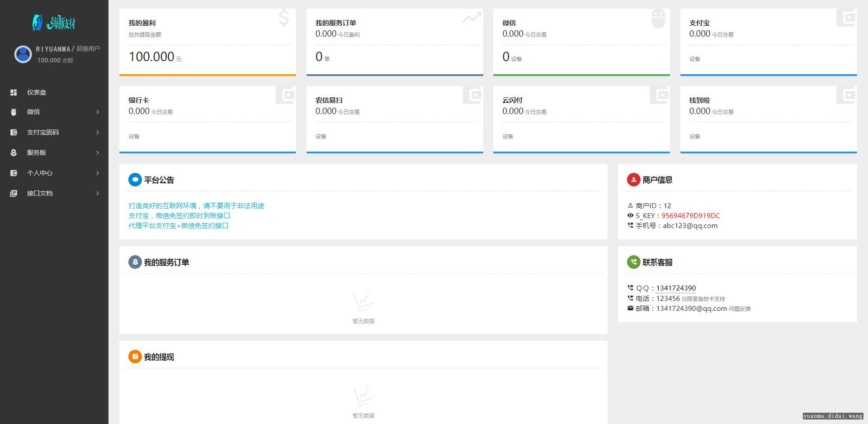868x424 pixels.
Task: Click the 农信易扫 card title
Action: click(329, 100)
